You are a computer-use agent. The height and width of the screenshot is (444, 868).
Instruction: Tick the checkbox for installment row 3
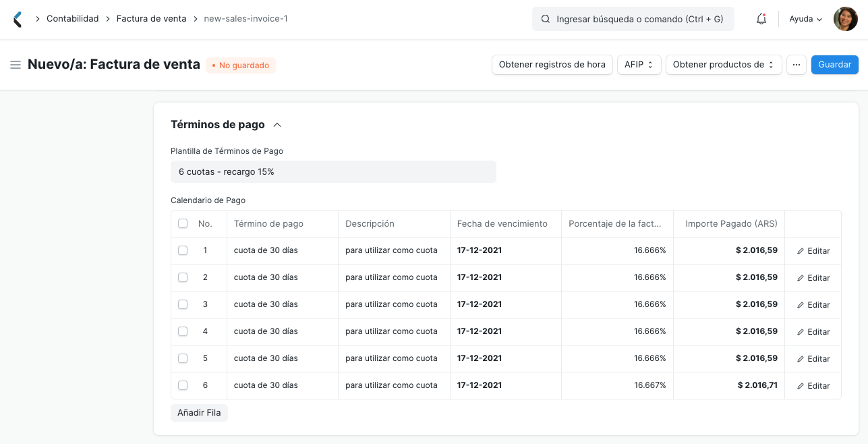pyautogui.click(x=183, y=304)
